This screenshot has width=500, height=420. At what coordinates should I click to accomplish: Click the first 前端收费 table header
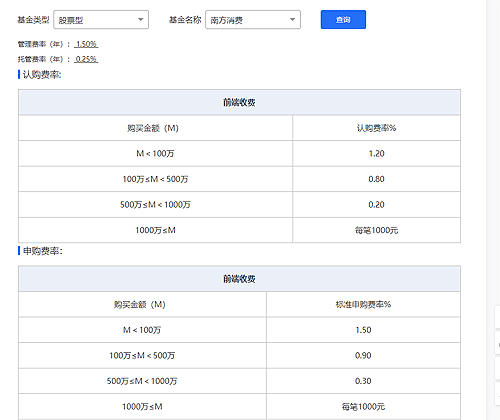pyautogui.click(x=239, y=102)
